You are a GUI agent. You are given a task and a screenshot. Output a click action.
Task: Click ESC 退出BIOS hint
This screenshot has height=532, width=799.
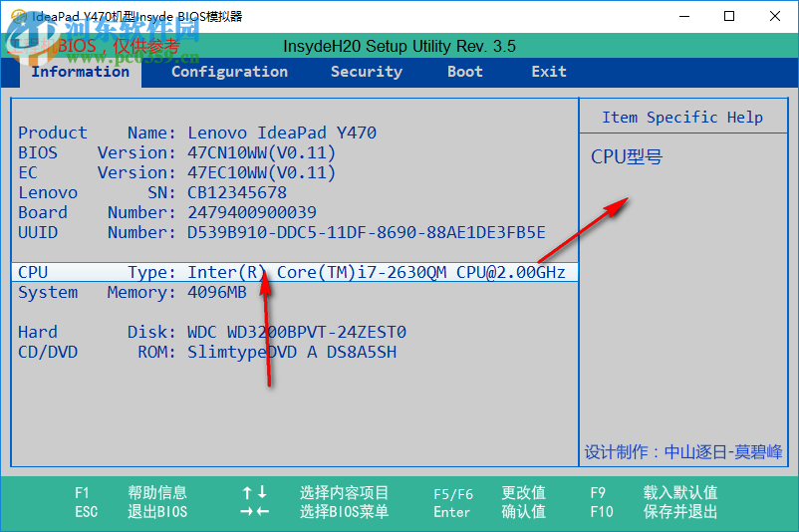131,512
